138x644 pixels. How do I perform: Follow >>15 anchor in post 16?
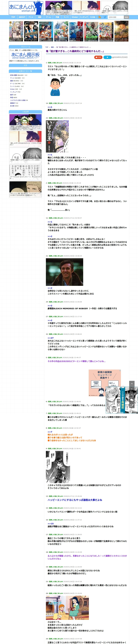tap(51, 523)
